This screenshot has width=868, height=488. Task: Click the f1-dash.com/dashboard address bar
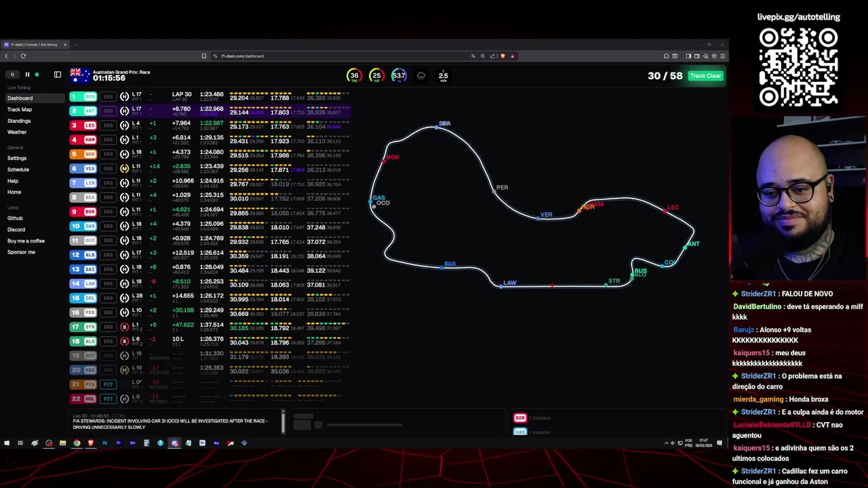242,56
